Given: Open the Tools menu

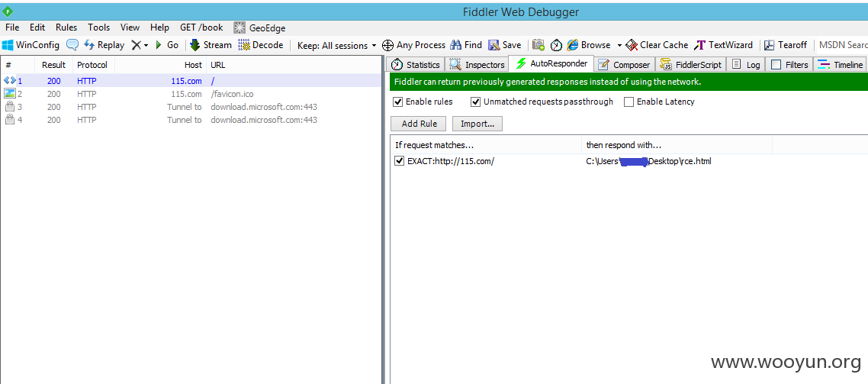Looking at the screenshot, I should pyautogui.click(x=98, y=27).
